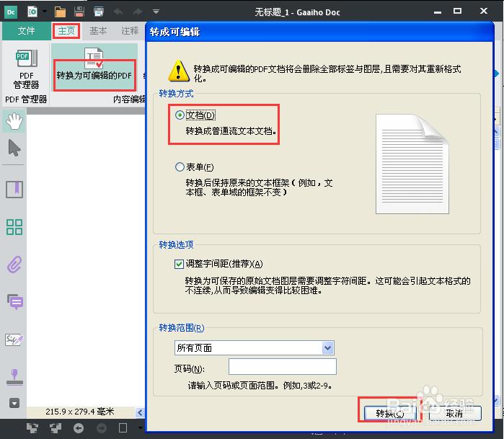Select the Hand tool in sidebar
The width and height of the screenshot is (504, 439).
coord(14,121)
